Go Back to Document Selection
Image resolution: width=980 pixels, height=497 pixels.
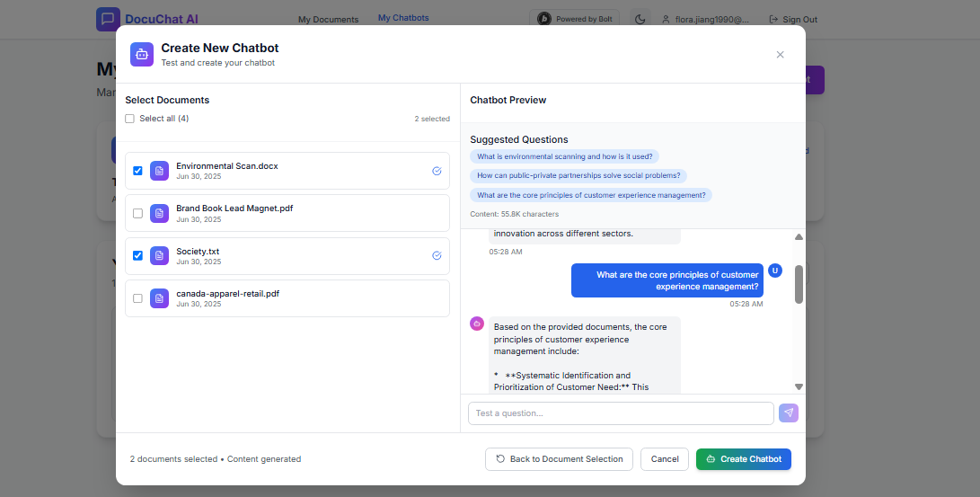(559, 458)
